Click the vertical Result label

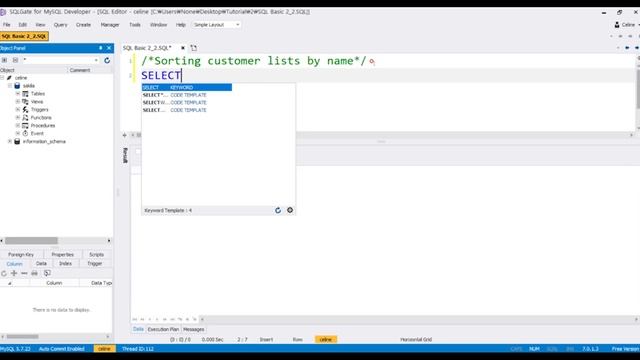point(125,155)
